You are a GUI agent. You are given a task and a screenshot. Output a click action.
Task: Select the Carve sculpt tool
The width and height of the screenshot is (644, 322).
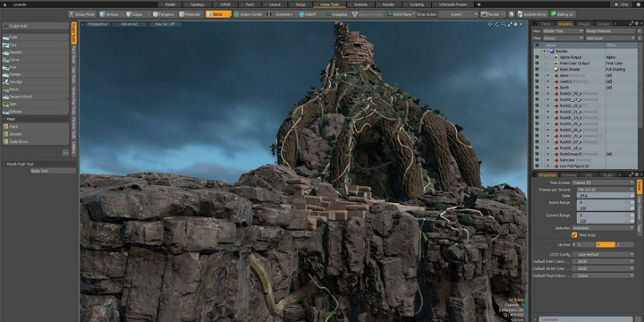pos(35,59)
